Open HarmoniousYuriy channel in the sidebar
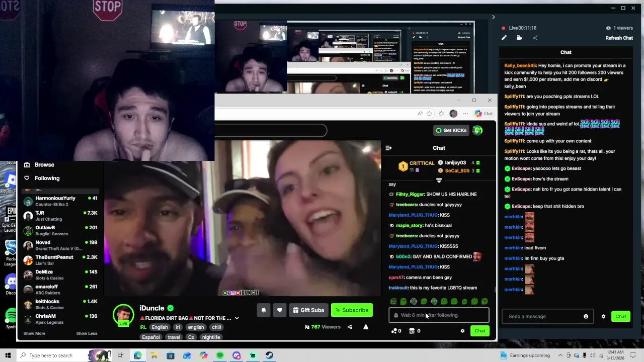Screen dimensions: 644x362 pos(60,201)
